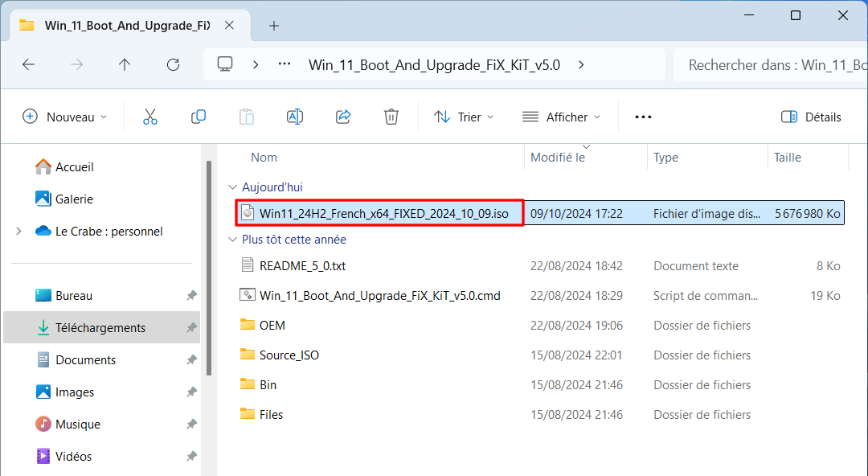Click the Rename icon in toolbar
This screenshot has width=868, height=476.
coord(294,117)
